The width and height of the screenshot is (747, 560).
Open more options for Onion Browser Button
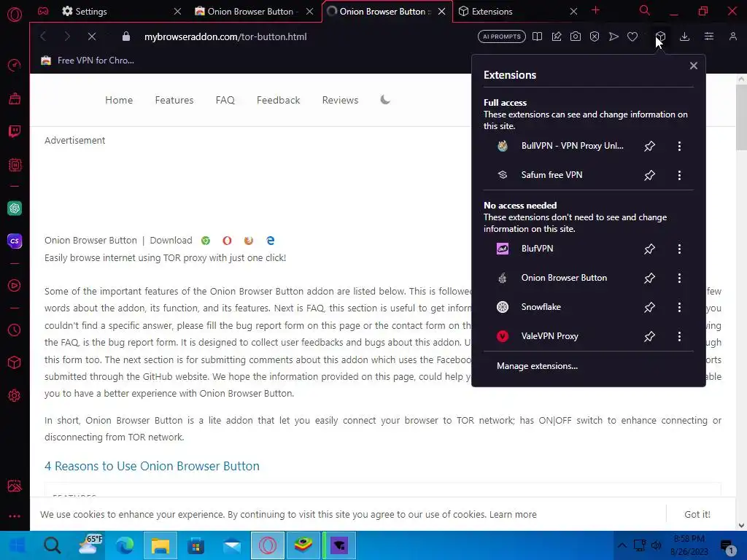[x=679, y=278]
